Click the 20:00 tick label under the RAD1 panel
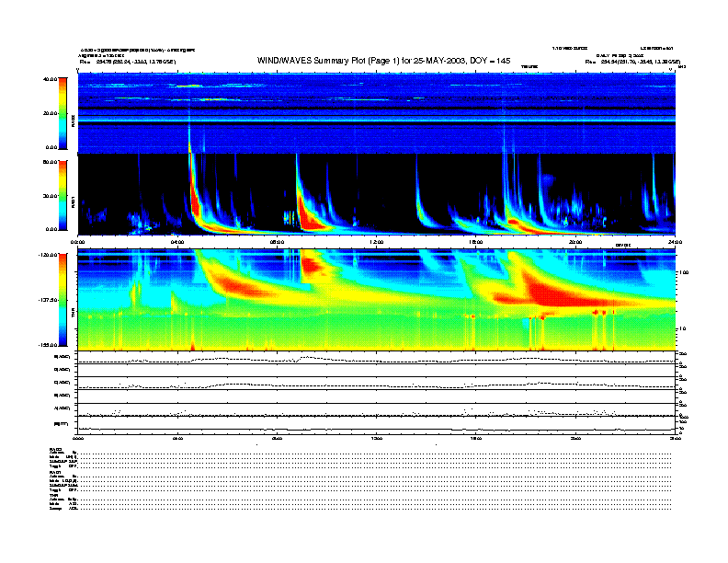The height and width of the screenshot is (563, 728). click(x=575, y=242)
